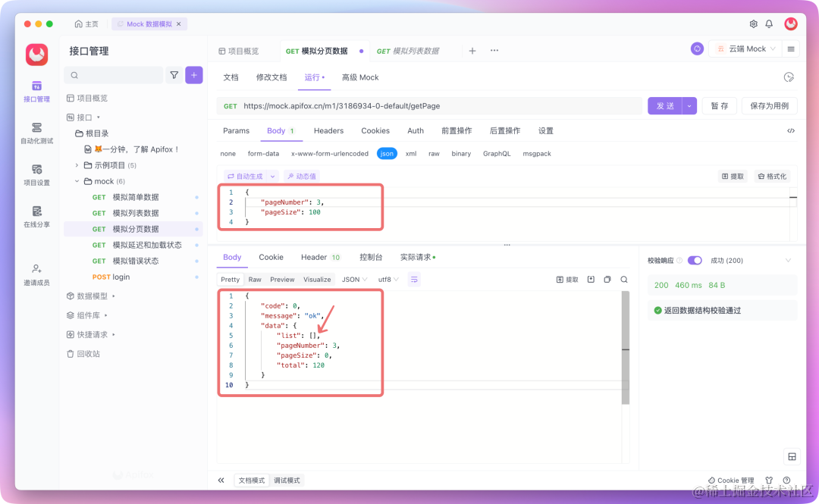Image resolution: width=819 pixels, height=504 pixels.
Task: Click the 保存为用例 button
Action: point(770,106)
